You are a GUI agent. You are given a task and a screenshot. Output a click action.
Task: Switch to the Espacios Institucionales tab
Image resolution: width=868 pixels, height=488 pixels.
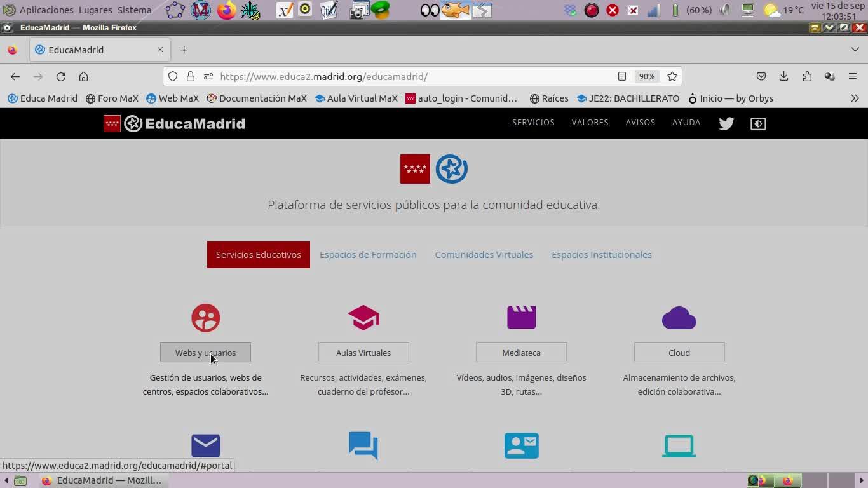602,255
